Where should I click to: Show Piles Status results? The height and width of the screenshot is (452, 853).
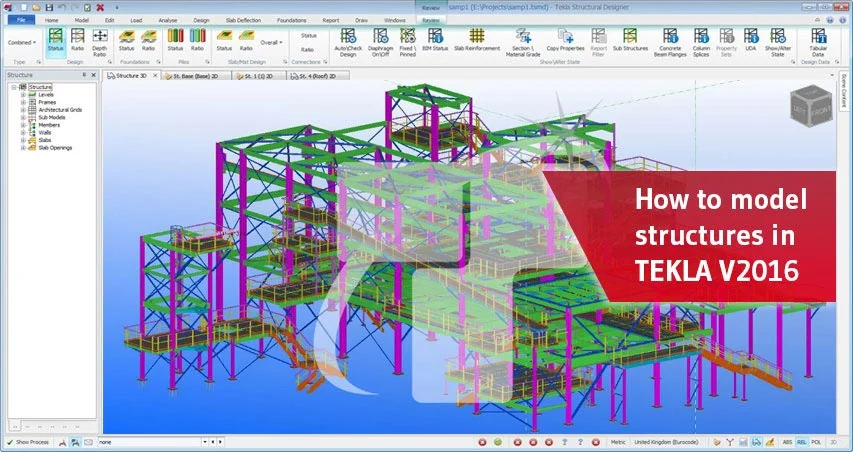click(175, 41)
